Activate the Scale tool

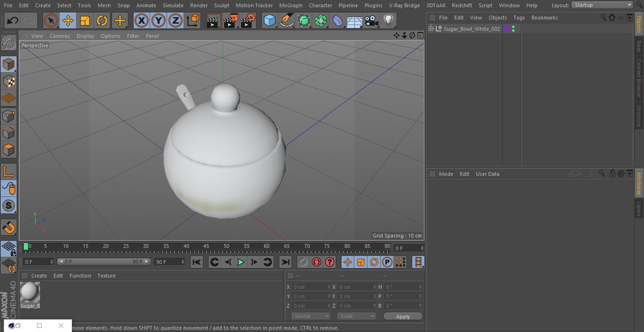click(85, 21)
